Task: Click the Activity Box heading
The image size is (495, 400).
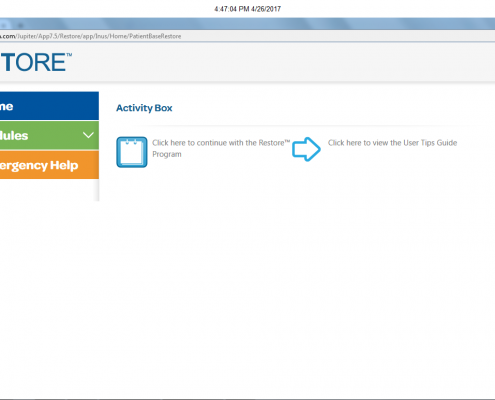Action: [144, 108]
